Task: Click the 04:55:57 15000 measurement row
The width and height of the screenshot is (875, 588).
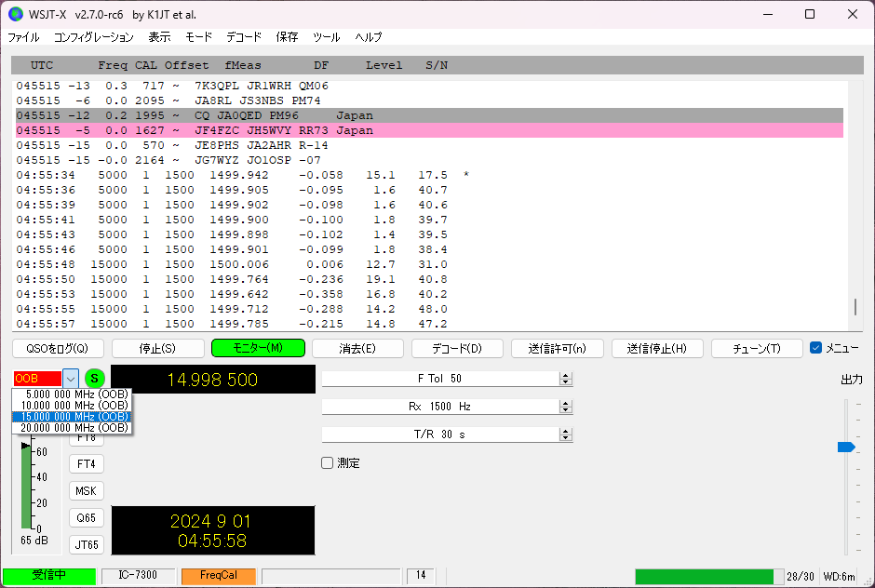Action: click(429, 324)
